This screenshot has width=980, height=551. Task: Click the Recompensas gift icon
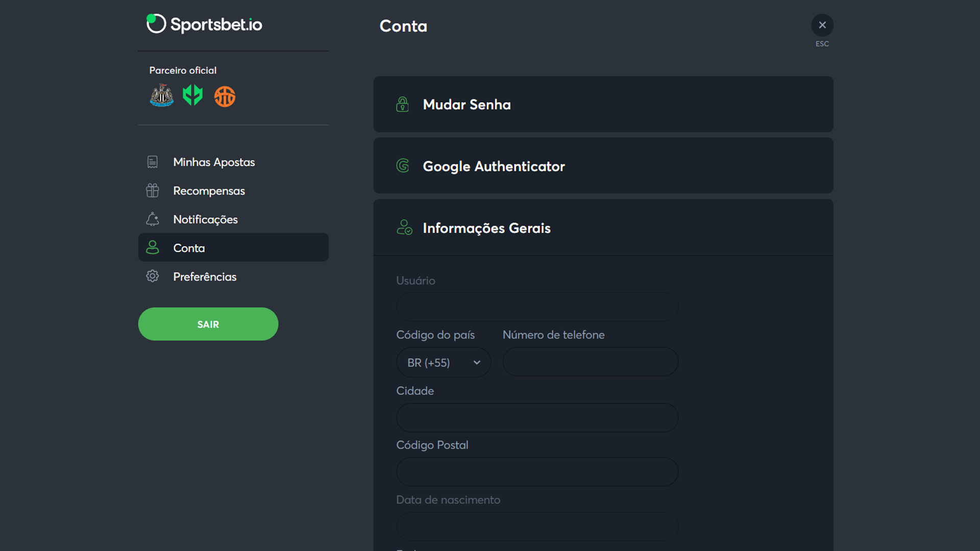click(x=152, y=190)
